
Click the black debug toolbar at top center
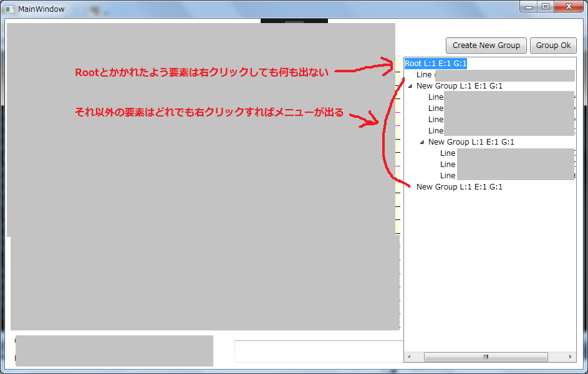pos(294,21)
